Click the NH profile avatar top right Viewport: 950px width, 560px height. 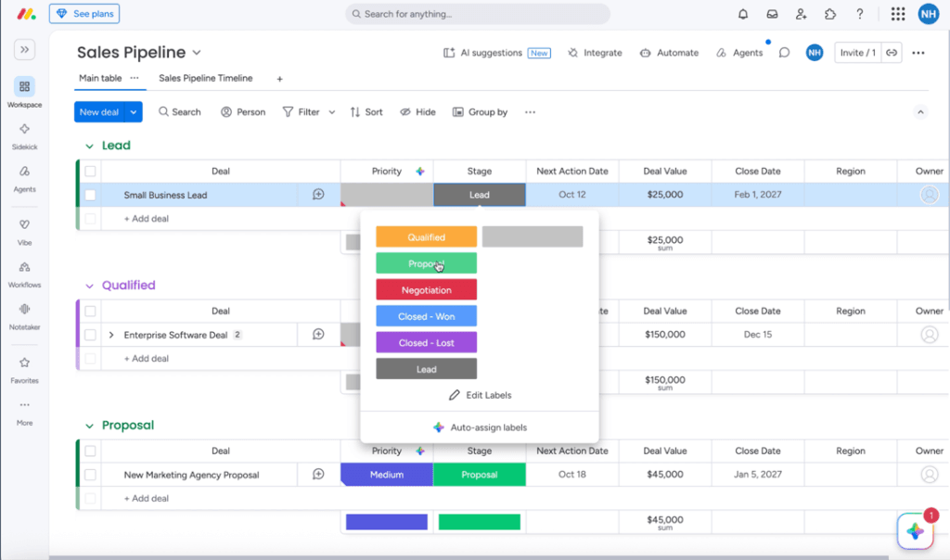click(928, 14)
